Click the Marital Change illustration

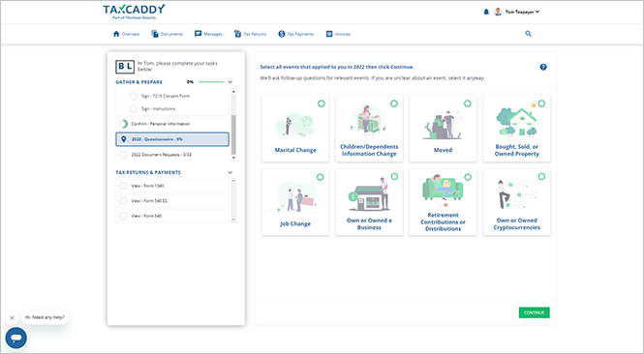tap(295, 125)
